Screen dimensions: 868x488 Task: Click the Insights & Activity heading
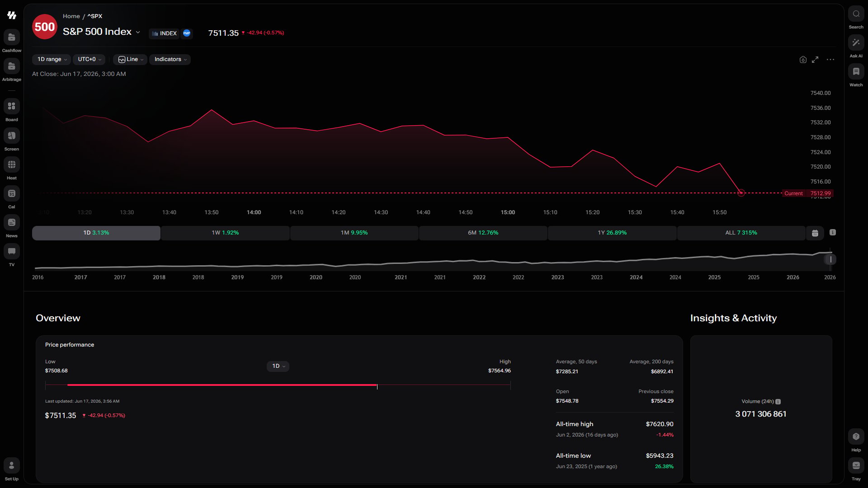pos(733,318)
